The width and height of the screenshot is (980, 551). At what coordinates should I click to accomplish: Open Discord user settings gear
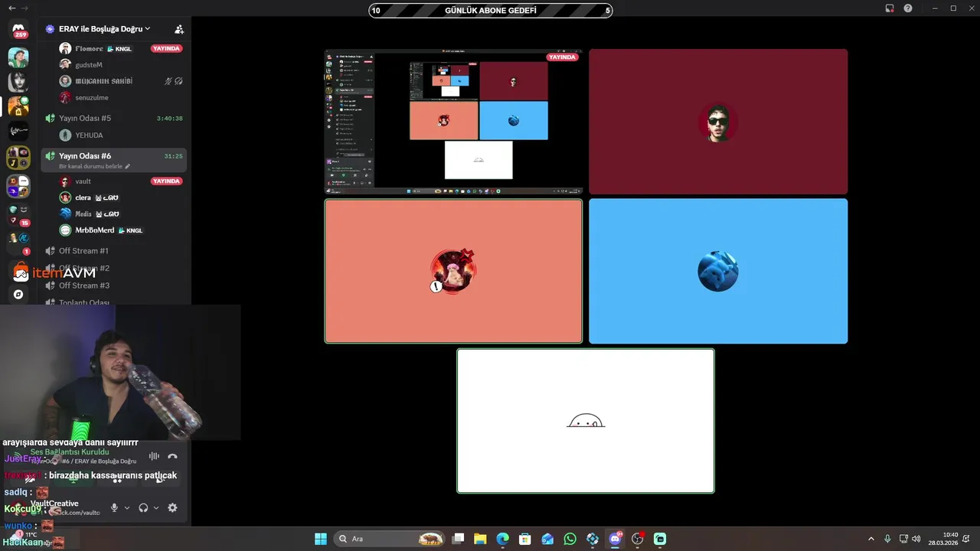172,507
